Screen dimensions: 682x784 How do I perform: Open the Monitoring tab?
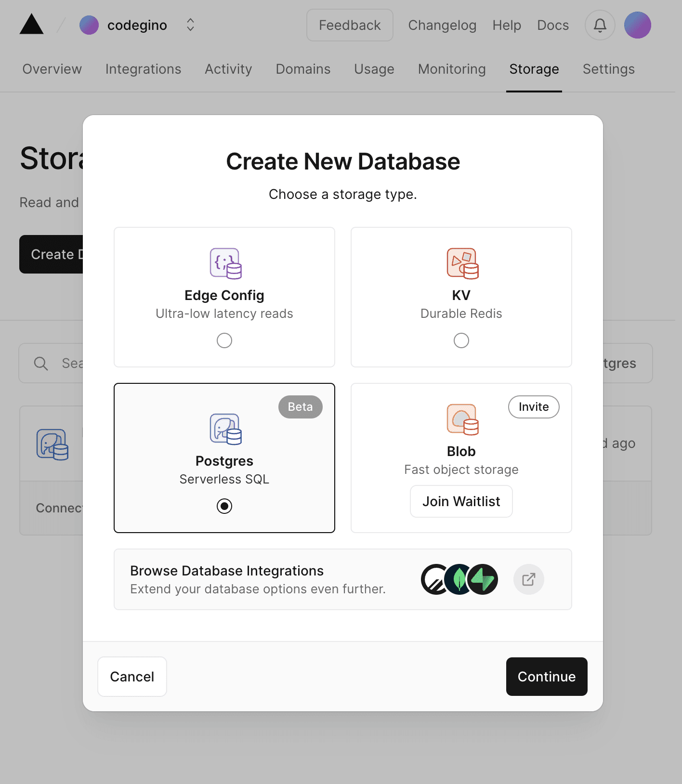pos(451,69)
